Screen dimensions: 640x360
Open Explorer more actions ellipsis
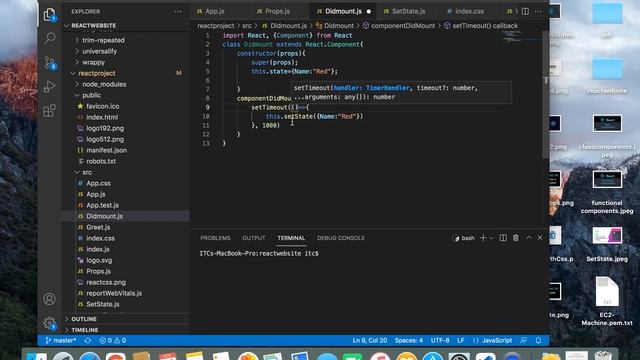click(x=178, y=11)
